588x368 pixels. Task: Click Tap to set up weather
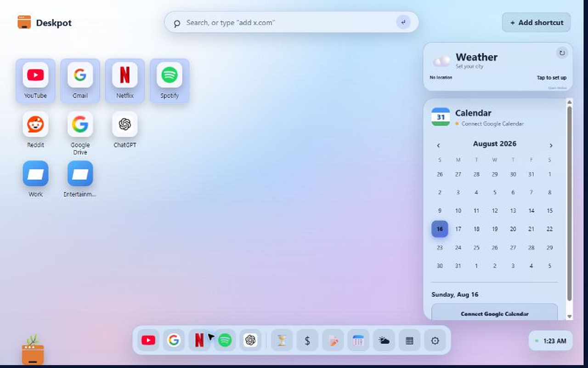point(552,78)
